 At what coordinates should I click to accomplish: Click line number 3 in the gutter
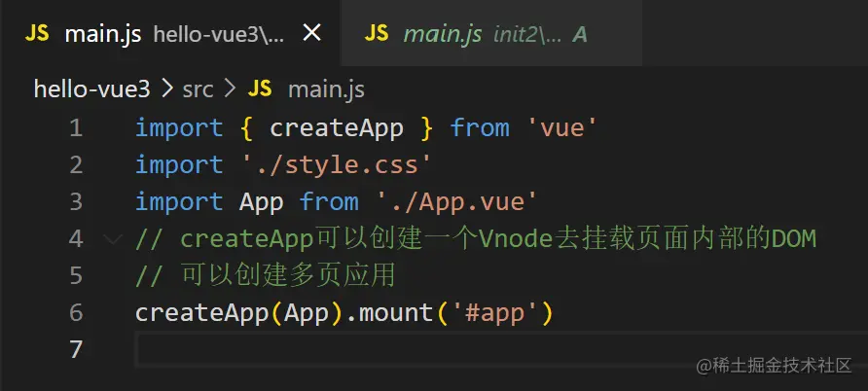coord(76,202)
